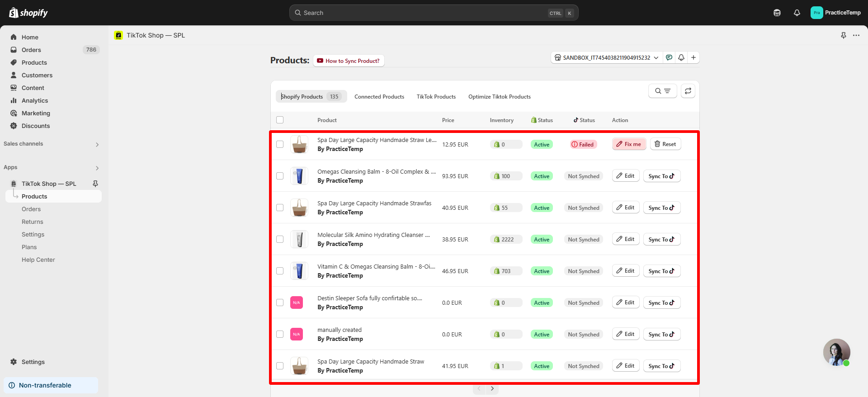Switch to the TikTok Products tab

coord(436,97)
